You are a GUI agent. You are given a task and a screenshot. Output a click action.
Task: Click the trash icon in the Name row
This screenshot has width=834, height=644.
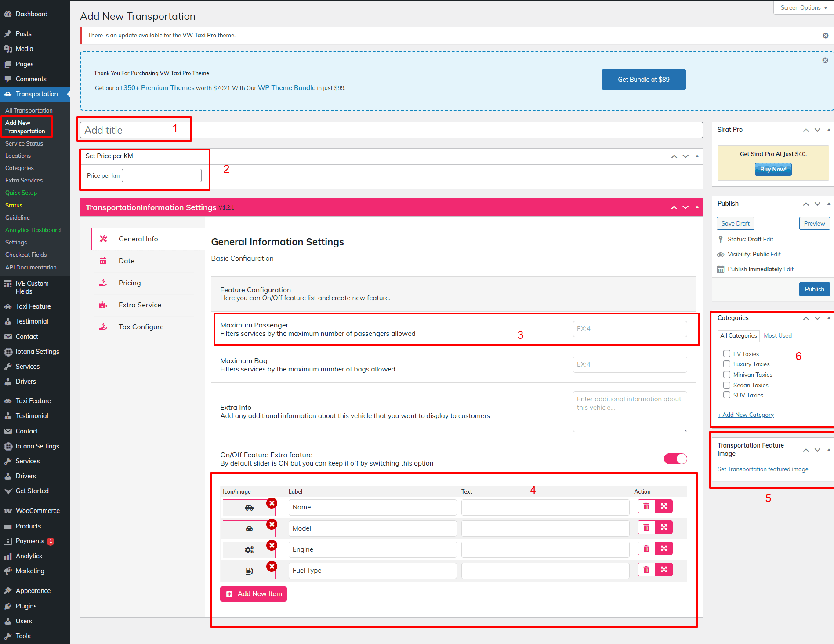point(646,506)
